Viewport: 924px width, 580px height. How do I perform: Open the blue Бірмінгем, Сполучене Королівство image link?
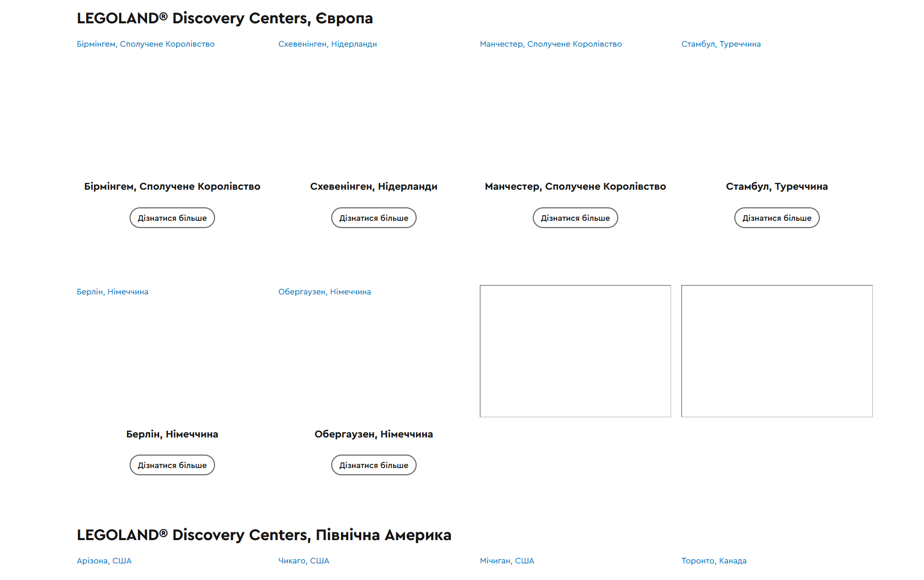146,44
